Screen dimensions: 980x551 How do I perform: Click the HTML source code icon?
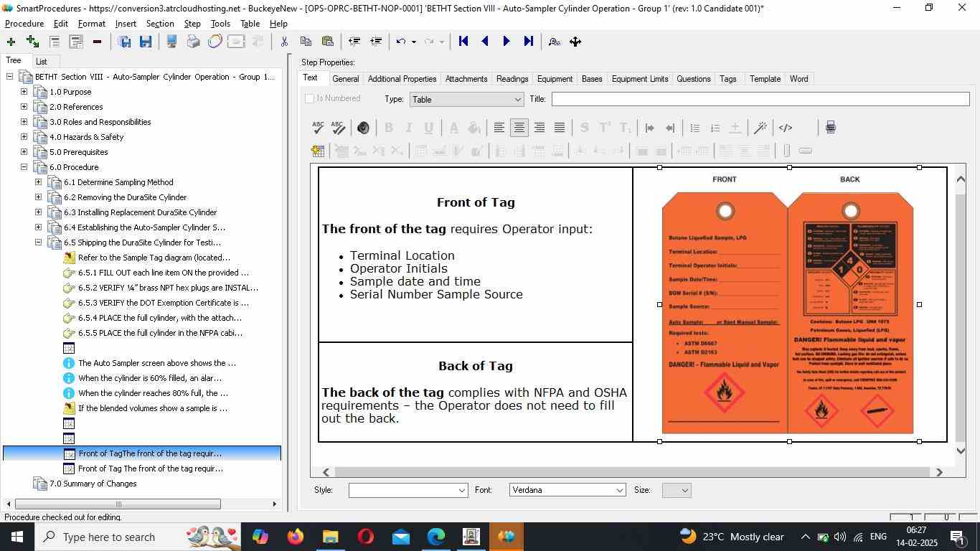[x=786, y=128]
